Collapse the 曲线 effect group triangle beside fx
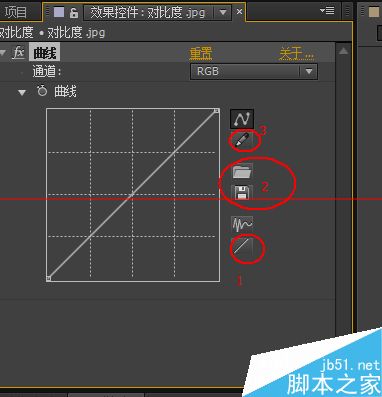Screen dimensions: 382x397 tap(3, 53)
